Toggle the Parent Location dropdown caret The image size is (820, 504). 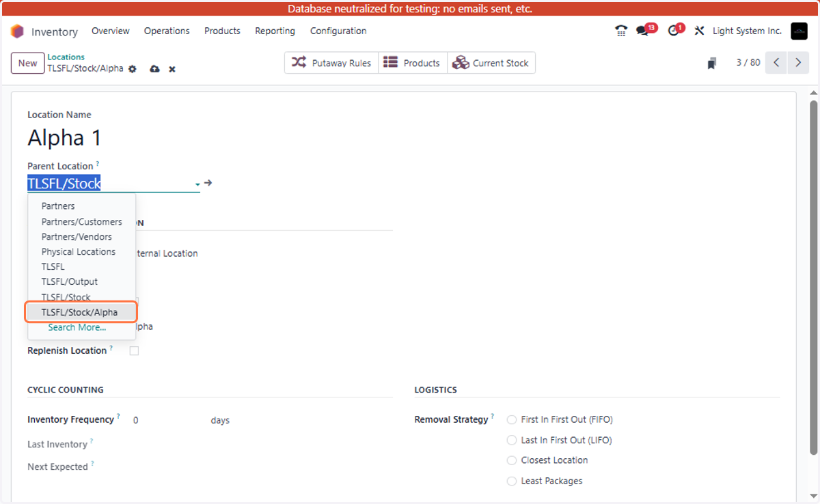click(197, 184)
